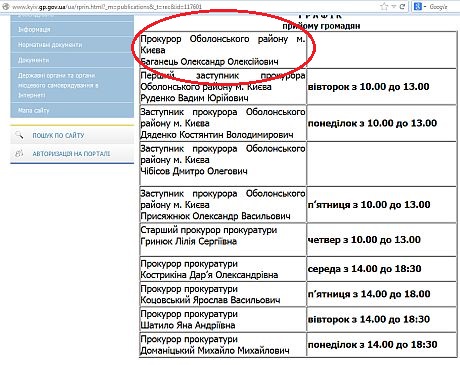The width and height of the screenshot is (460, 365).
Task: Open the ПОШУК ПО САЙТУ link
Action: click(x=58, y=136)
